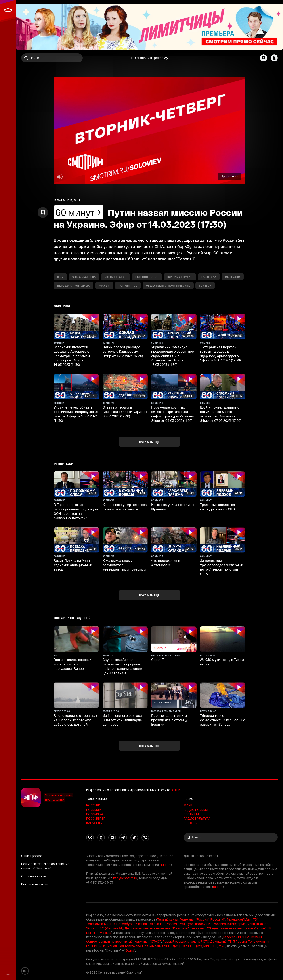Open article about Saudi Arabia oil
Viewport: 283px width, 980px height.
click(123, 666)
